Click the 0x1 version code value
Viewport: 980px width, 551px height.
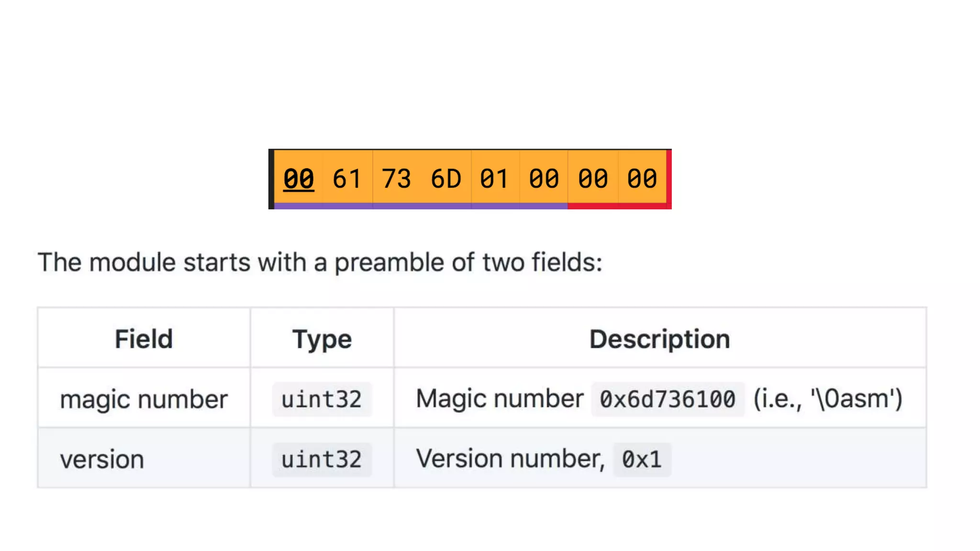click(x=642, y=460)
